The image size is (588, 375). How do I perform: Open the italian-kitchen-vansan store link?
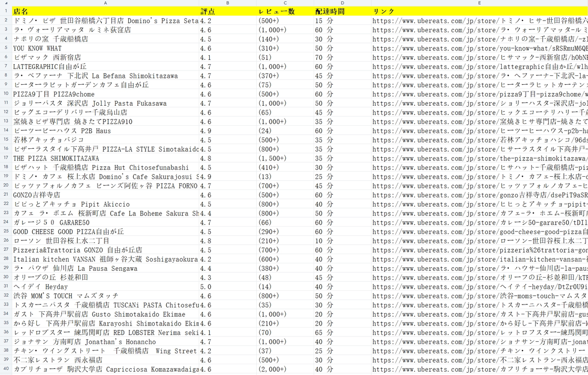point(480,259)
